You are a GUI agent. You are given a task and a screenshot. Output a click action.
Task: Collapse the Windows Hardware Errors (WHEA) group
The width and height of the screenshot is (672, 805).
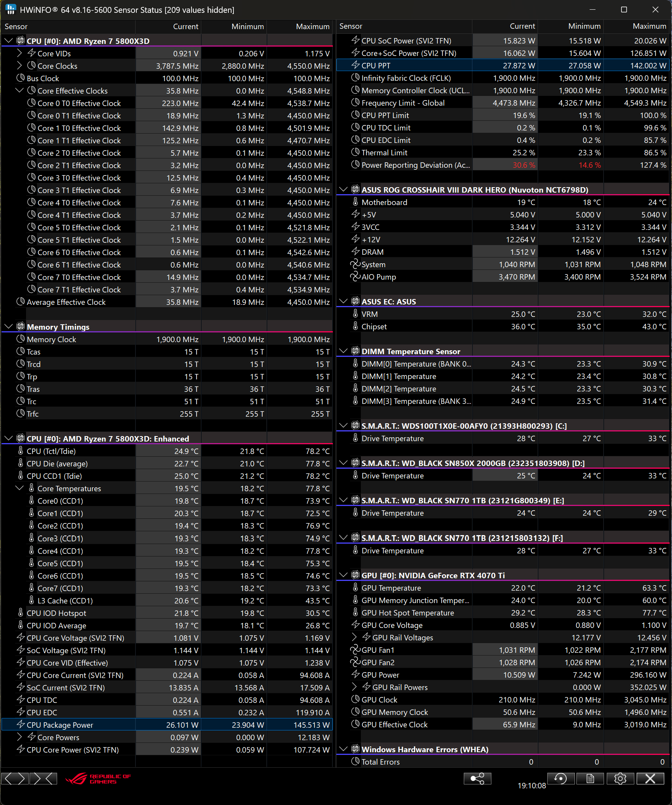click(343, 749)
